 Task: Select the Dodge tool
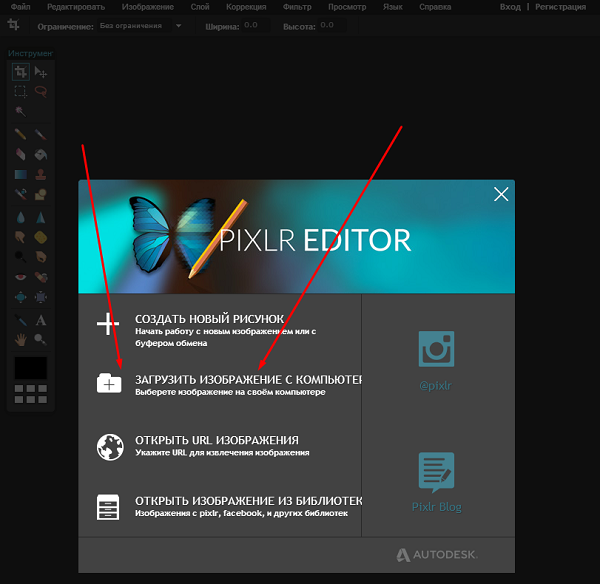click(21, 257)
